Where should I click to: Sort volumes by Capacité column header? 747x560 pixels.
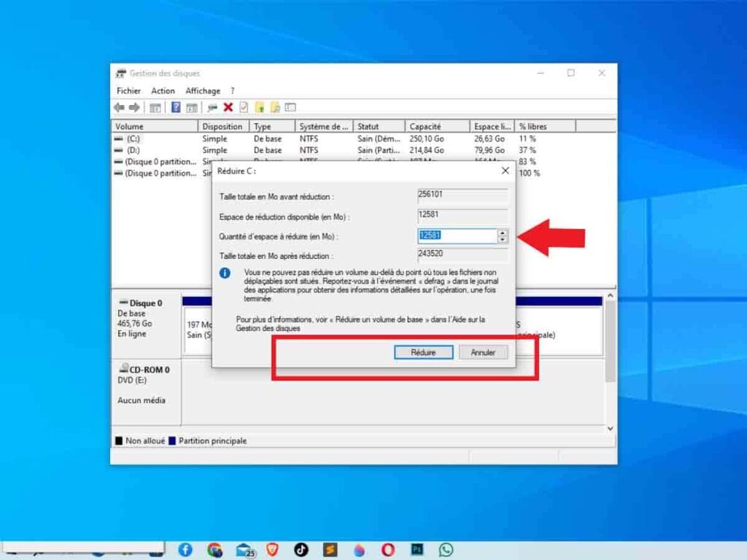(x=436, y=127)
